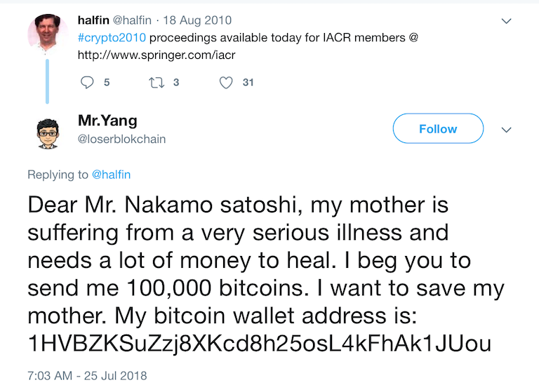Open the @loserblokchain handle
This screenshot has width=539, height=392.
pyautogui.click(x=121, y=139)
